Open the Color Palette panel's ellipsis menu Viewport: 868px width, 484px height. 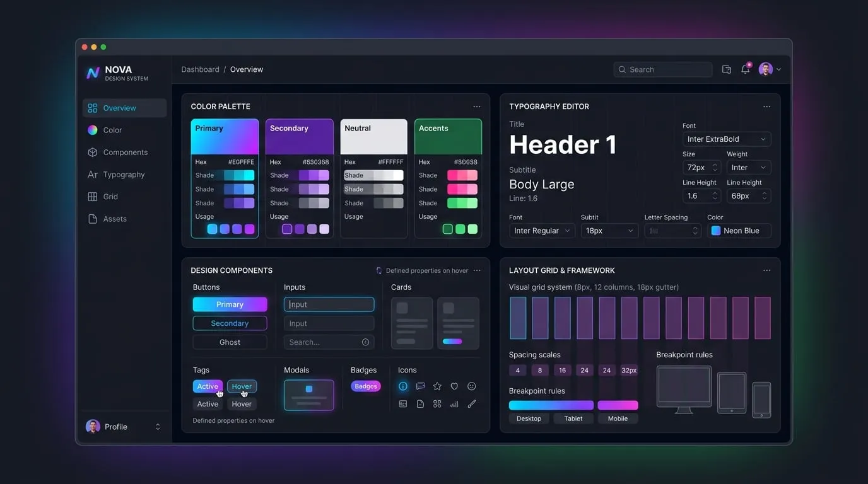point(477,107)
